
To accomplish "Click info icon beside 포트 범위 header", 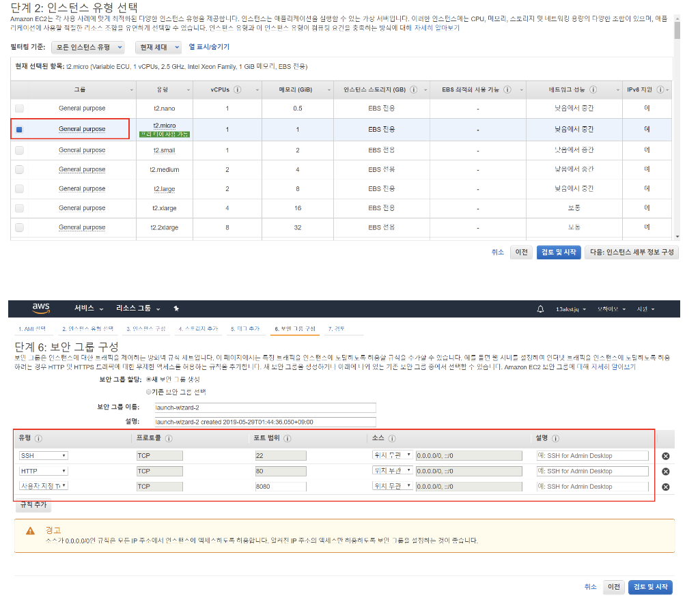I will tap(288, 438).
